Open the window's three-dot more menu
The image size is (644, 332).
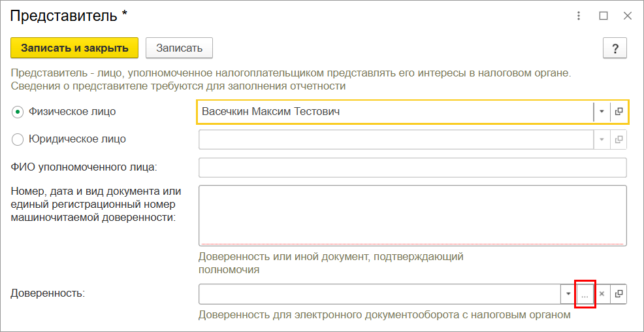click(x=579, y=16)
